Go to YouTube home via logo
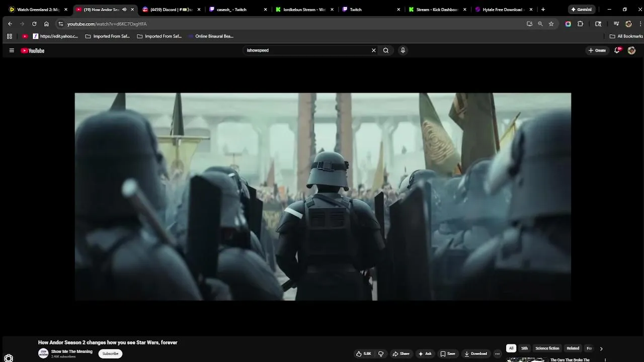The image size is (644, 362). [33, 50]
